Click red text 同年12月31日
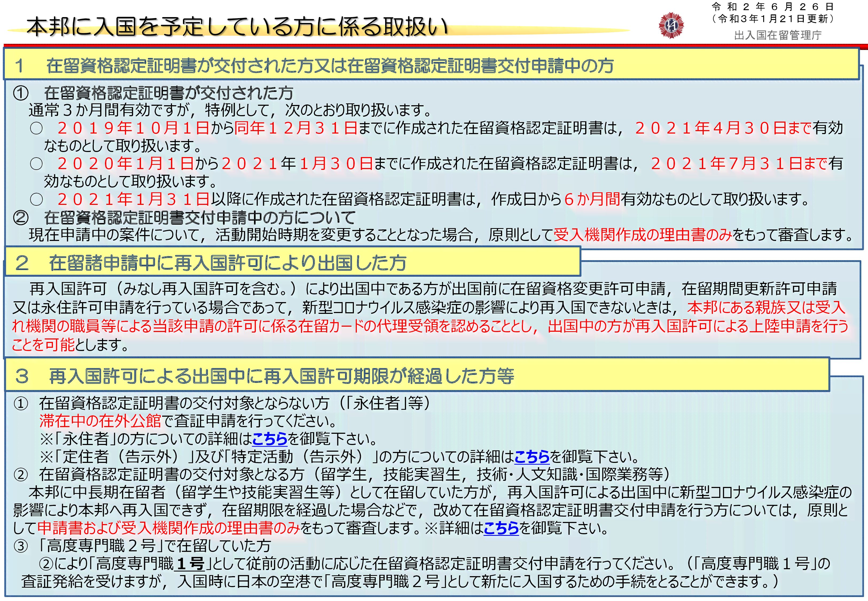Screen dimensions: 868x601 pyautogui.click(x=295, y=128)
